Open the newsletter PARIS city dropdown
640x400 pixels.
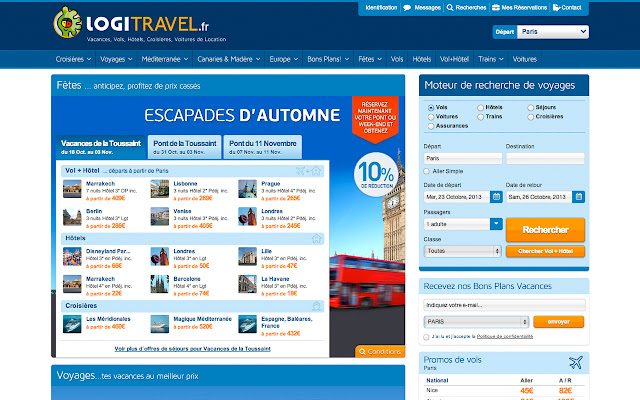pyautogui.click(x=476, y=322)
